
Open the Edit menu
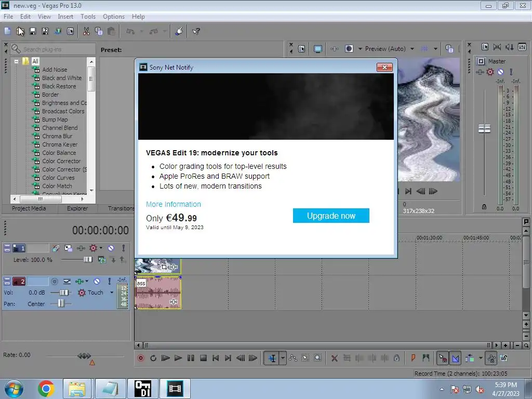tap(25, 17)
